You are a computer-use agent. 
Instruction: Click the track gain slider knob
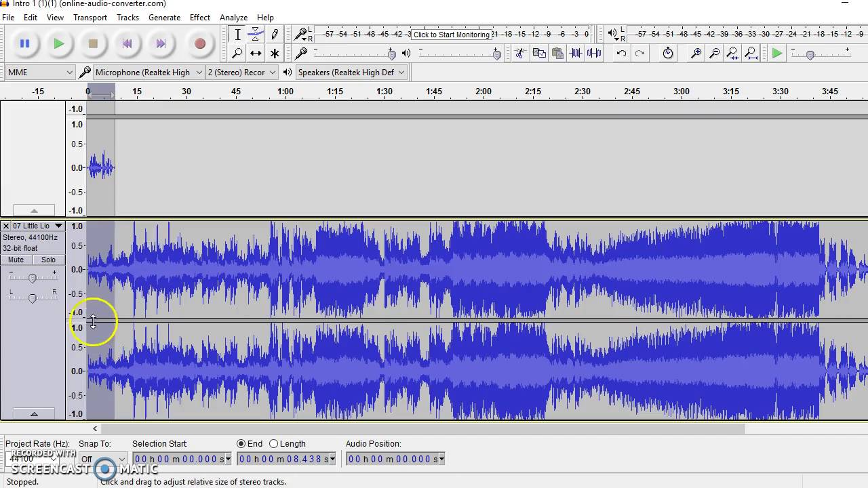coord(32,278)
